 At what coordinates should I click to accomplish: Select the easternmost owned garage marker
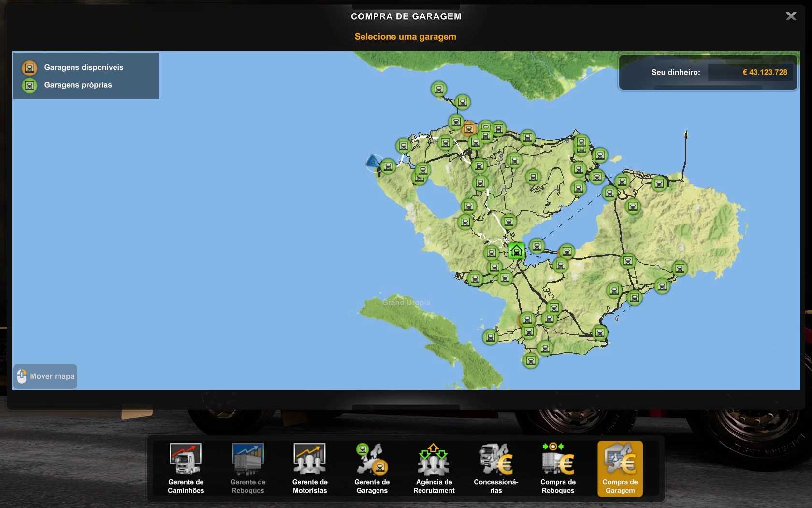tap(680, 269)
